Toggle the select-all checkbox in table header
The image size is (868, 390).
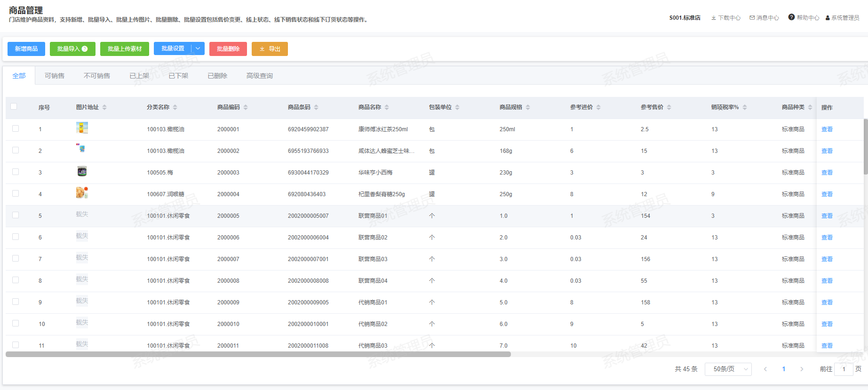click(x=14, y=107)
